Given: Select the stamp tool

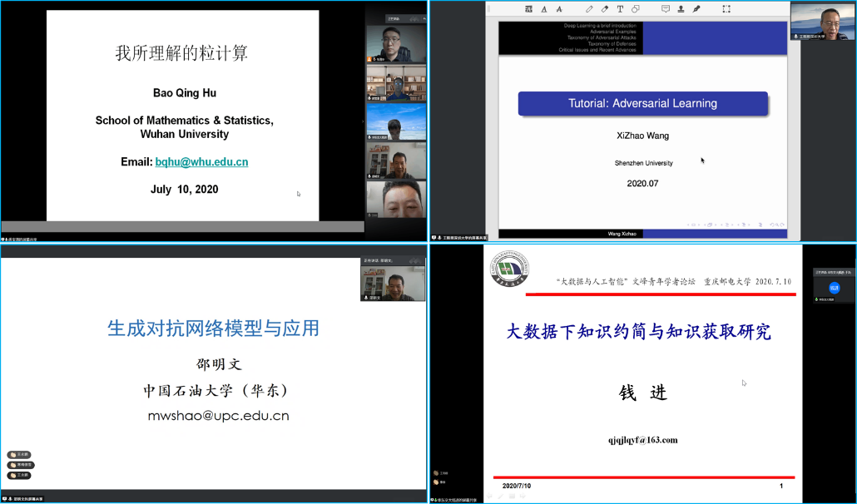Looking at the screenshot, I should click(681, 9).
